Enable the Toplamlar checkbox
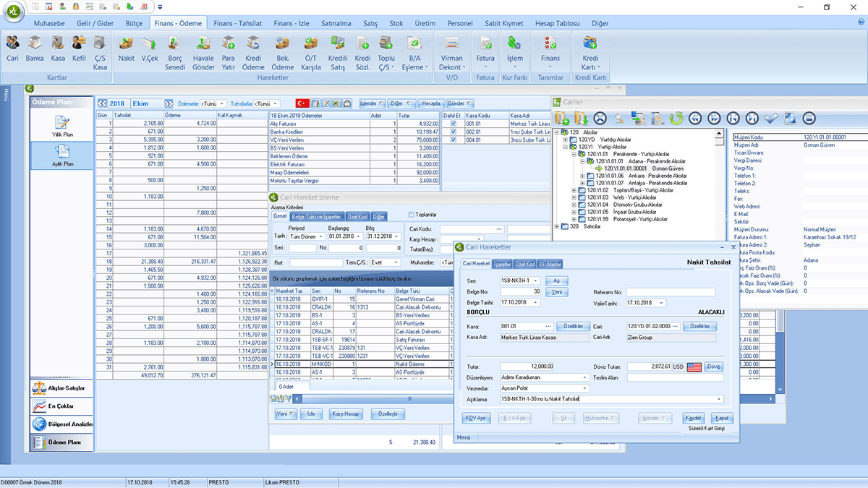The width and height of the screenshot is (868, 488). [x=412, y=215]
